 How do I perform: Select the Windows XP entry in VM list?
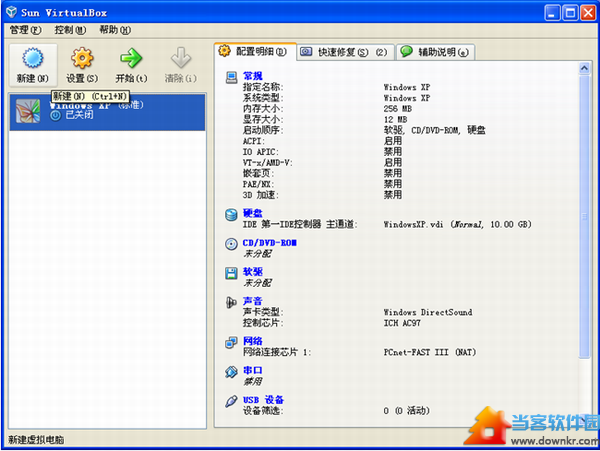tap(107, 112)
